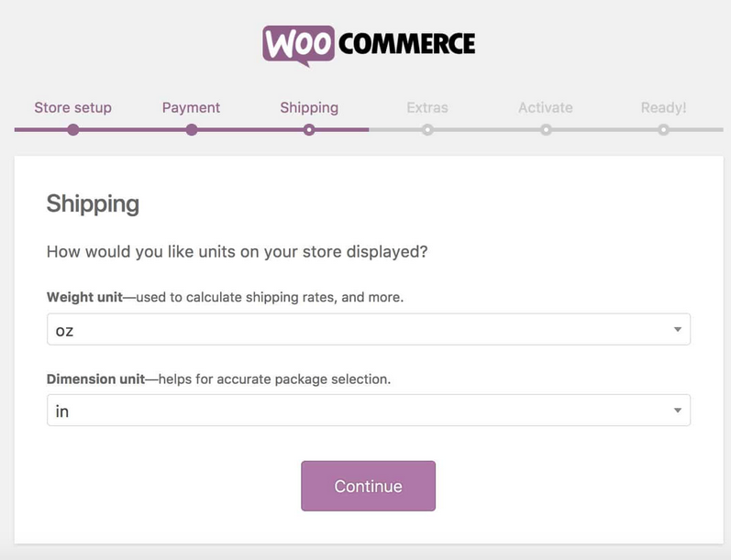Open the Activate step label
The image size is (731, 560).
(x=546, y=107)
